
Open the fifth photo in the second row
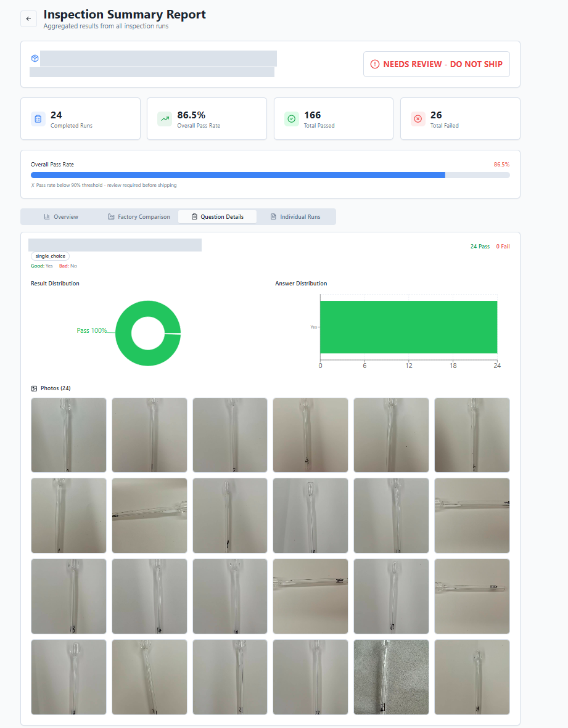[x=391, y=516]
